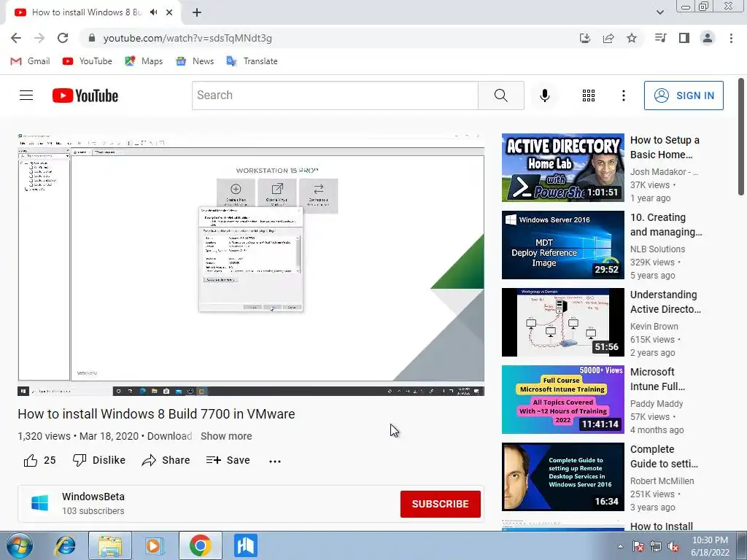
Task: Open the blue app after Chrome in taskbar
Action: click(246, 545)
